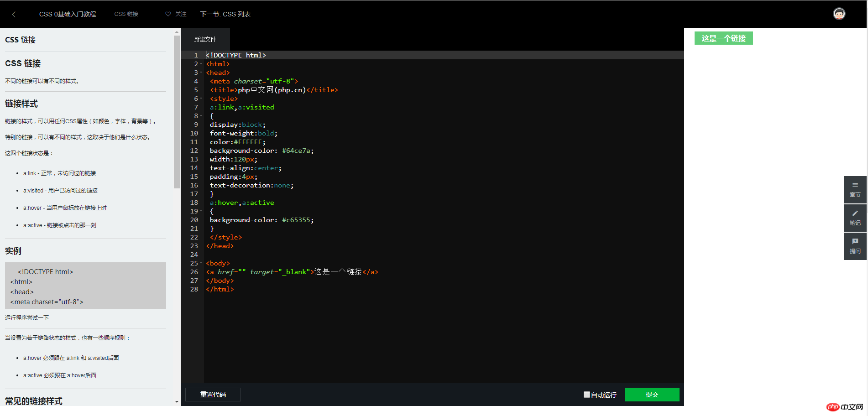
Task: Click the 链接样式 heading
Action: [x=21, y=104]
